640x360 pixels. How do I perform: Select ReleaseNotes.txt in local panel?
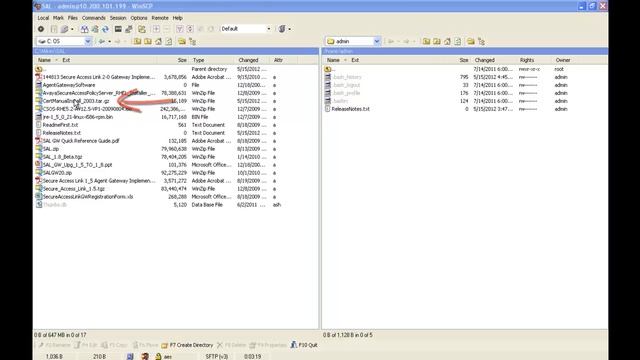pyautogui.click(x=62, y=133)
